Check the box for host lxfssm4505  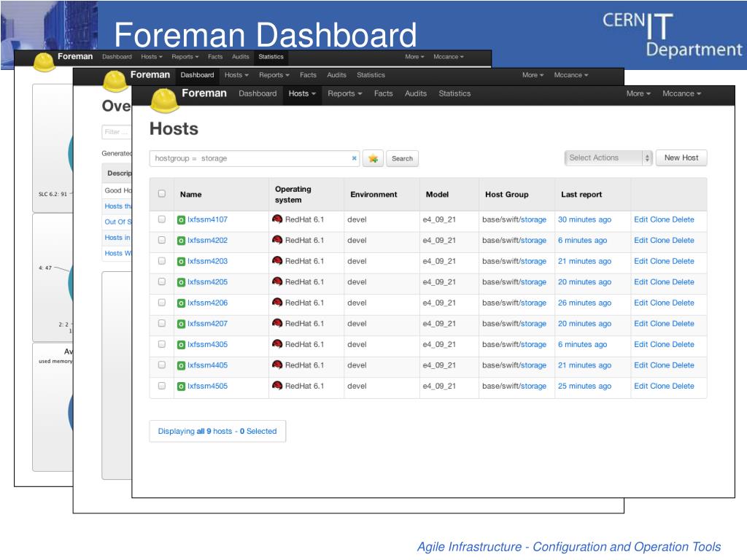[162, 386]
